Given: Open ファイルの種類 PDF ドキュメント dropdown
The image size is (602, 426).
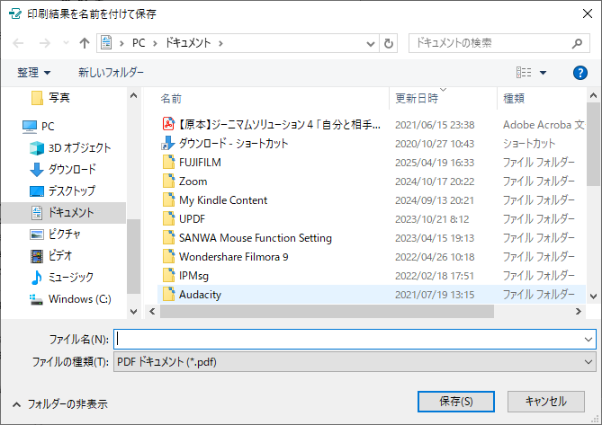Looking at the screenshot, I should 354,362.
